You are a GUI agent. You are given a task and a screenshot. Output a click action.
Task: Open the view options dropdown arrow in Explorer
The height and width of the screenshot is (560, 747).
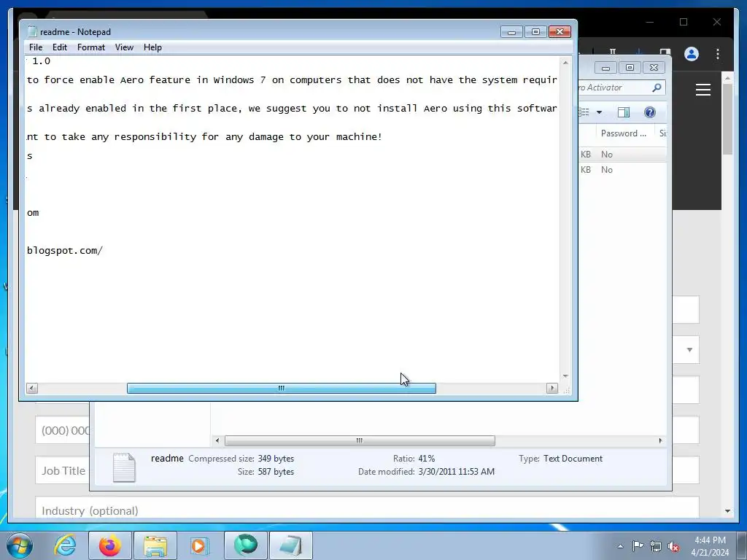click(600, 112)
